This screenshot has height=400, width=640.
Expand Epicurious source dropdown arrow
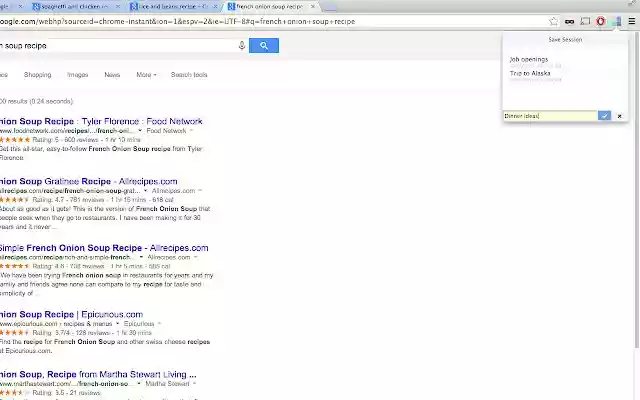click(159, 324)
